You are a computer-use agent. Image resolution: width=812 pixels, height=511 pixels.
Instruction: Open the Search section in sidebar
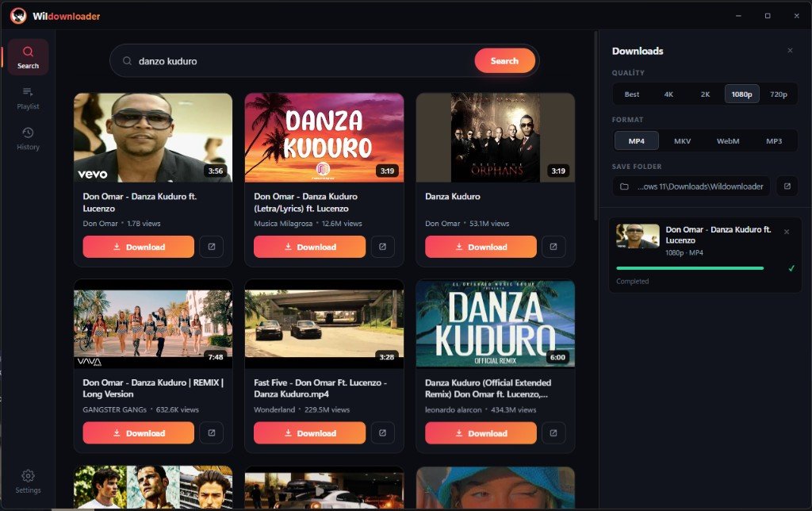[28, 57]
